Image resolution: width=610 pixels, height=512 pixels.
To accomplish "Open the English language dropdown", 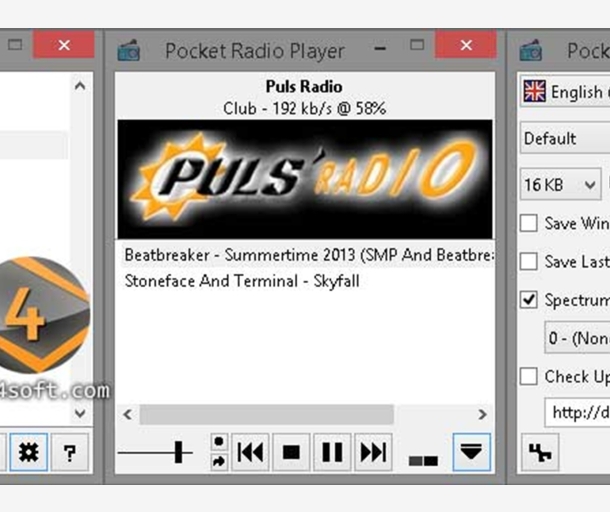I will 565,92.
